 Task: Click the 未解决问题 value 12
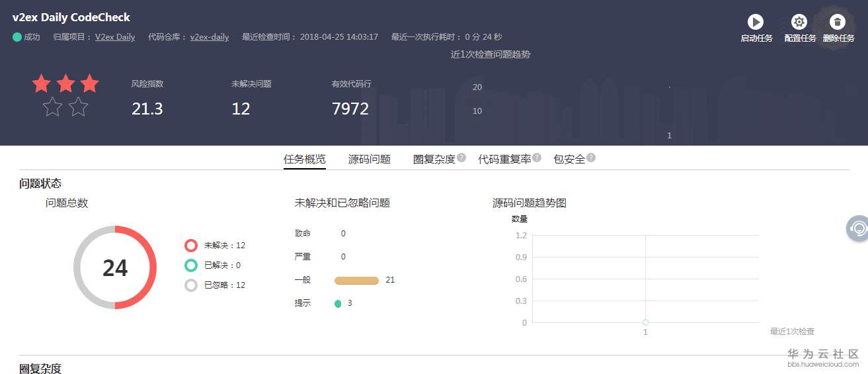(x=241, y=109)
